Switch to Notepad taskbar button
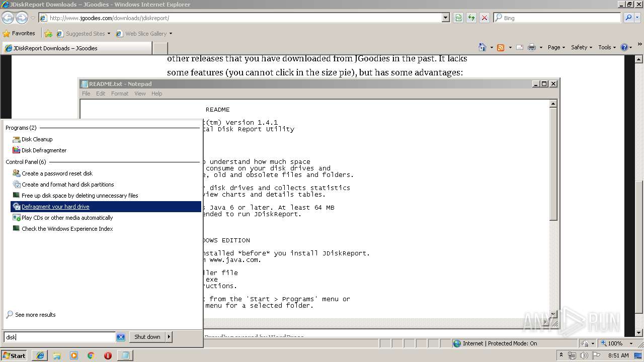 point(125,355)
